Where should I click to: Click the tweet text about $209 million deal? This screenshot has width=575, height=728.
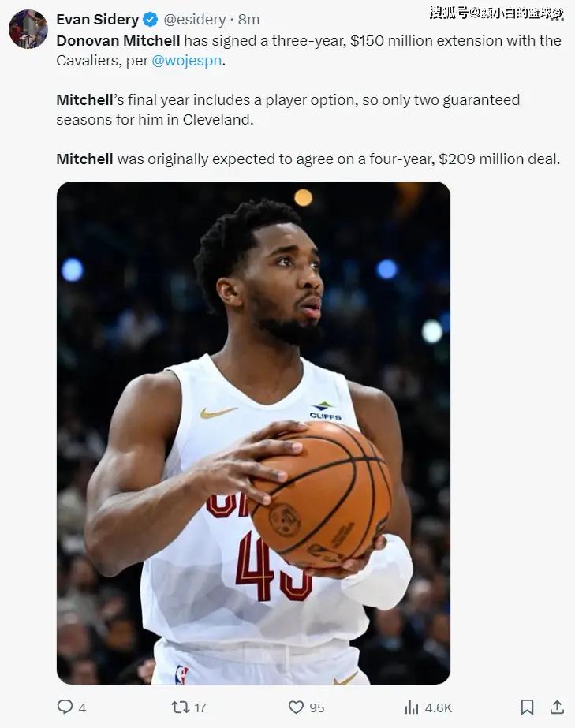[x=308, y=159]
